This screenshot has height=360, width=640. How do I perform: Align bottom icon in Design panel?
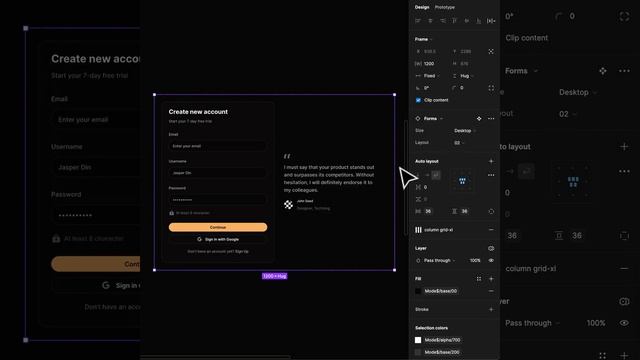click(x=478, y=21)
